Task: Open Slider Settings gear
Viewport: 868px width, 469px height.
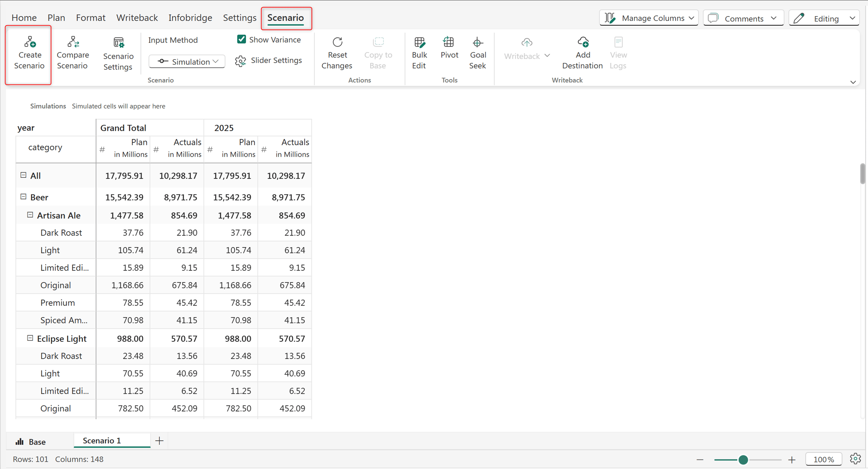Action: (240, 61)
